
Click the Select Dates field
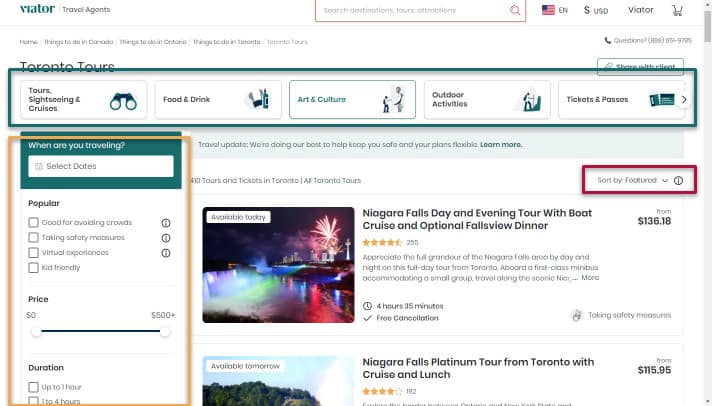pos(101,166)
